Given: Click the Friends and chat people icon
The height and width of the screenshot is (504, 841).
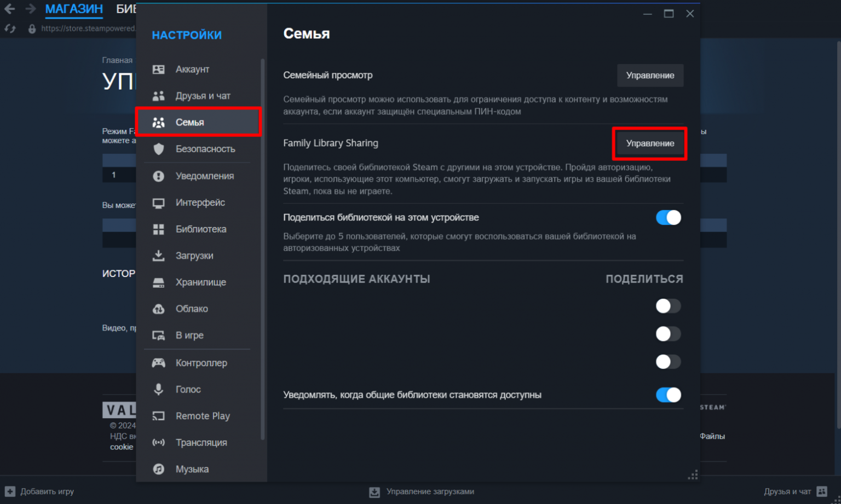Looking at the screenshot, I should (158, 96).
